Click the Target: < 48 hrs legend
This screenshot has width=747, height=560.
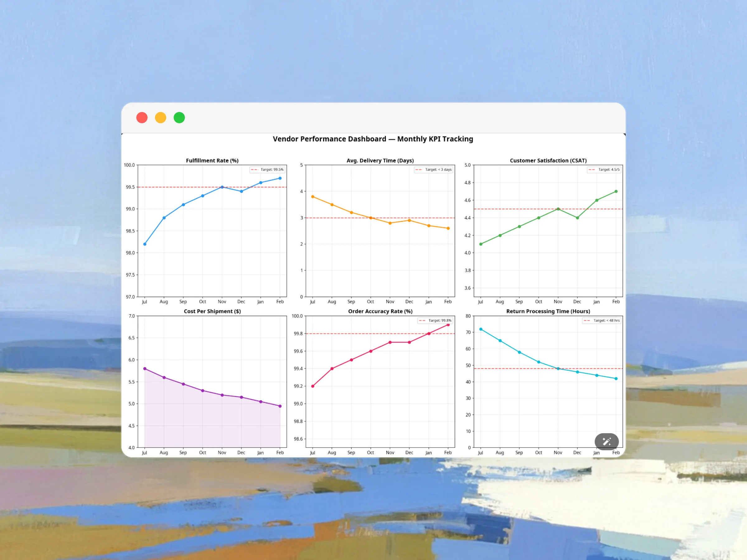point(602,321)
